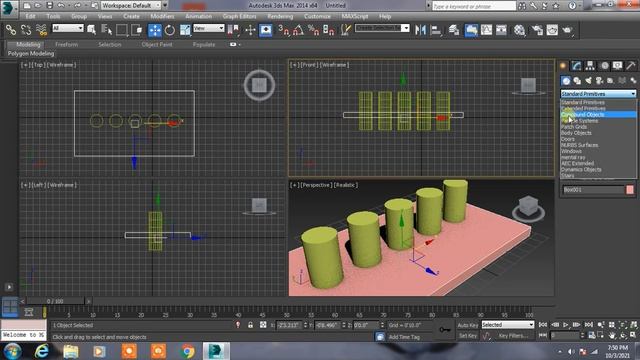
Task: Select the Geometry category icon
Action: pos(566,81)
